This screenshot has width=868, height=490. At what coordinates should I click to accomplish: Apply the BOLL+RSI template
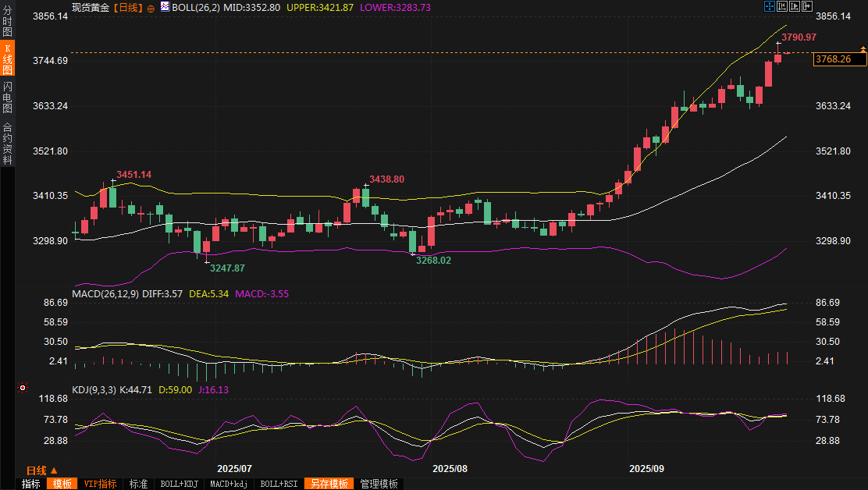[279, 484]
